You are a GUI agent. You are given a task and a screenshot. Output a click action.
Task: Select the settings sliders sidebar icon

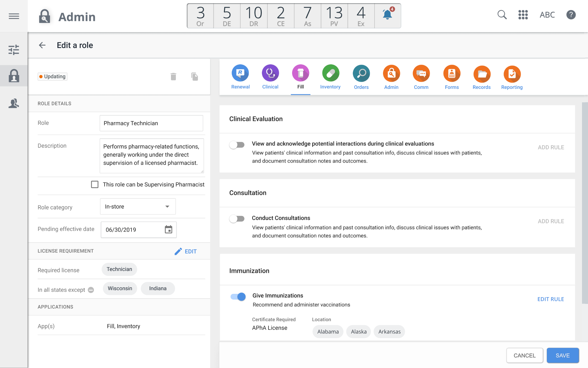coord(14,50)
